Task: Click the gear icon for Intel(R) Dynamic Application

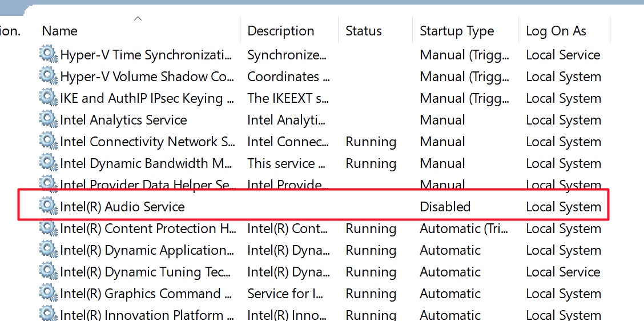Action: 49,250
